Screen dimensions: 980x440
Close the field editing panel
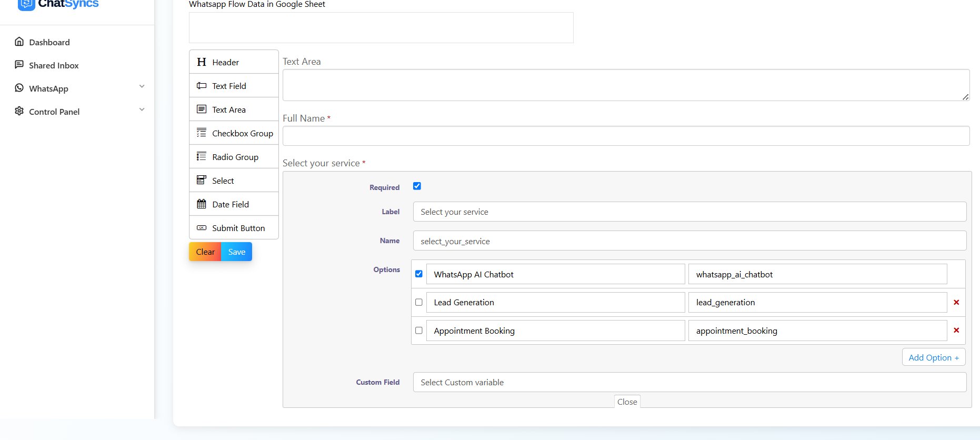[627, 402]
